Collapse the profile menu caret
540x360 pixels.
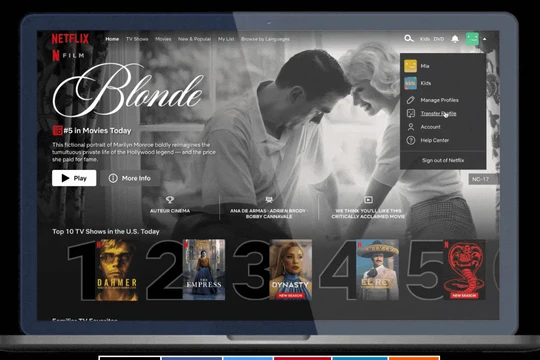click(x=485, y=39)
